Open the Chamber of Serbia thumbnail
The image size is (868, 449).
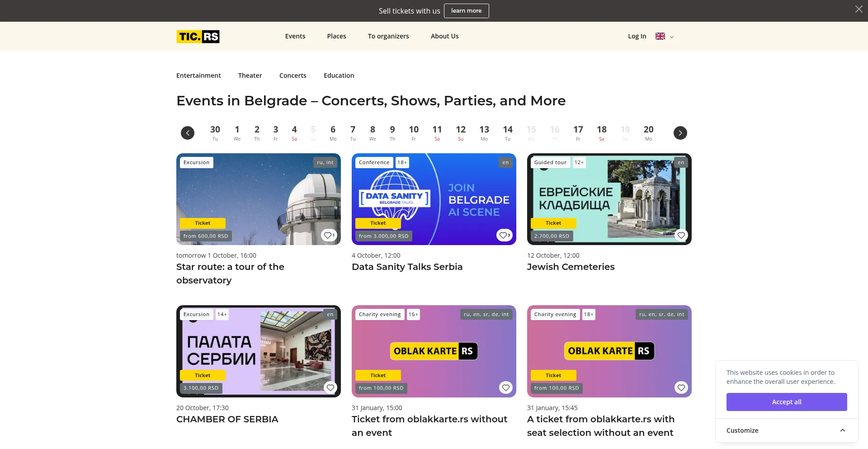pos(259,351)
